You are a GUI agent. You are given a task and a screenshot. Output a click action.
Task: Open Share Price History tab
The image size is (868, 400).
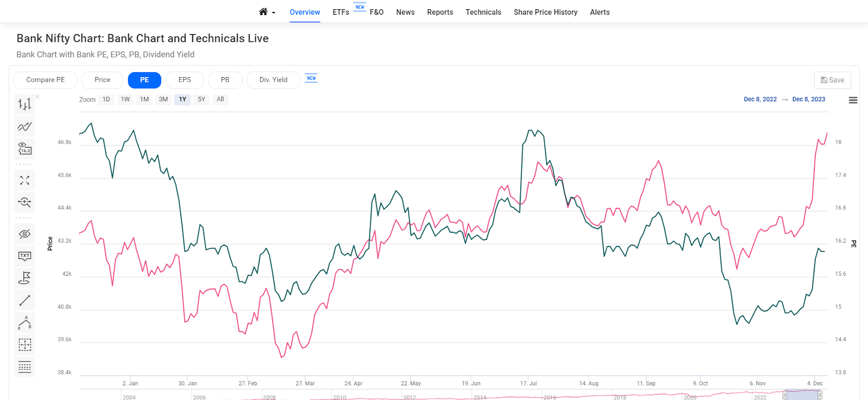(546, 12)
